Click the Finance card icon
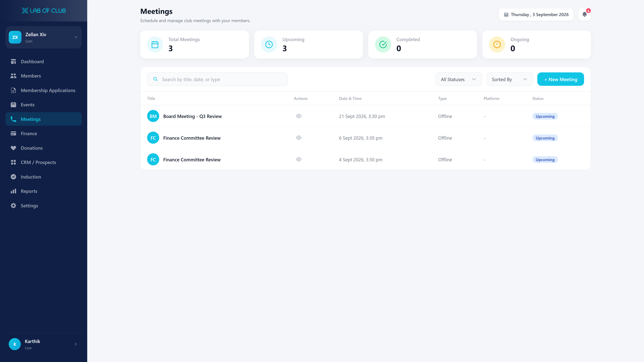This screenshot has width=644, height=362. (14, 134)
